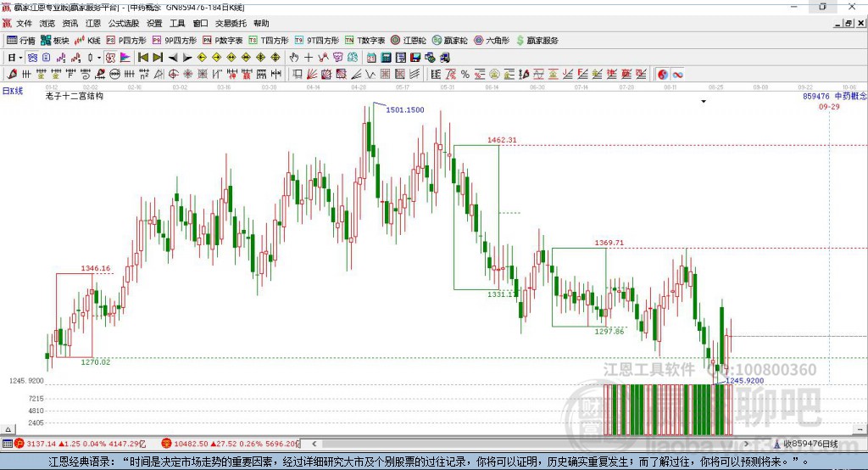Viewport: 868px width, 470px height.
Task: Select the crosshair cursor tool
Action: 309,58
